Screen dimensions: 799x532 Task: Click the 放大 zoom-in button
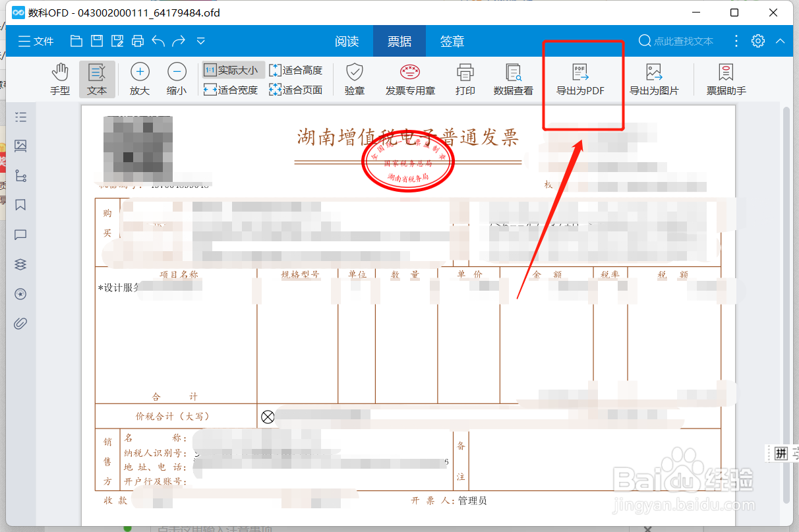[138, 78]
